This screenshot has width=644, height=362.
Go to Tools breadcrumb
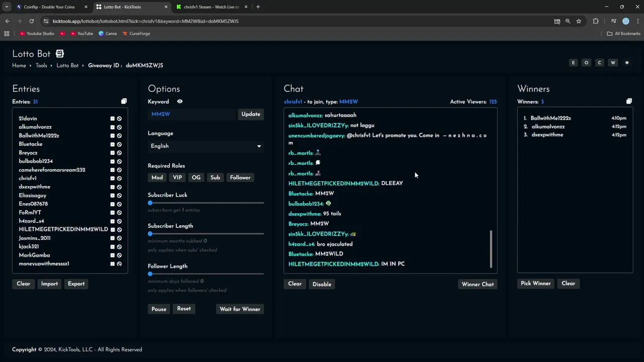pyautogui.click(x=41, y=66)
